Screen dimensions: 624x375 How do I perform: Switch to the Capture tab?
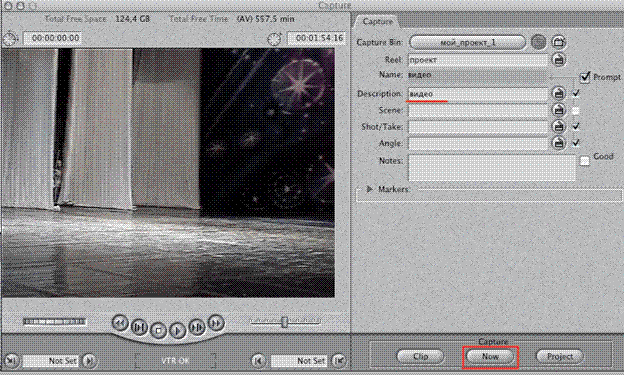tap(377, 21)
